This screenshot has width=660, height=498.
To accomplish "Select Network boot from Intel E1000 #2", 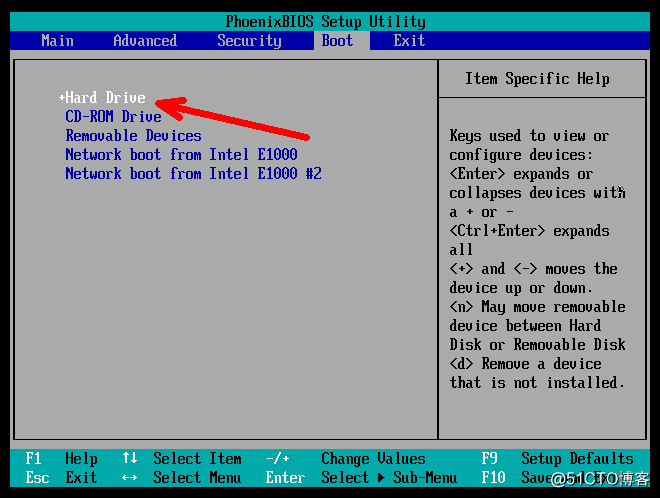I will coord(193,173).
